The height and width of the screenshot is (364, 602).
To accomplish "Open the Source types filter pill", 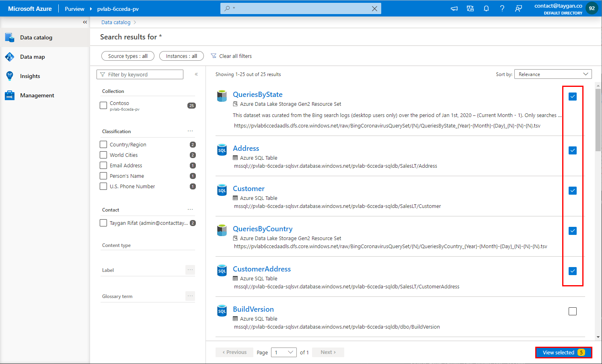I will (128, 56).
